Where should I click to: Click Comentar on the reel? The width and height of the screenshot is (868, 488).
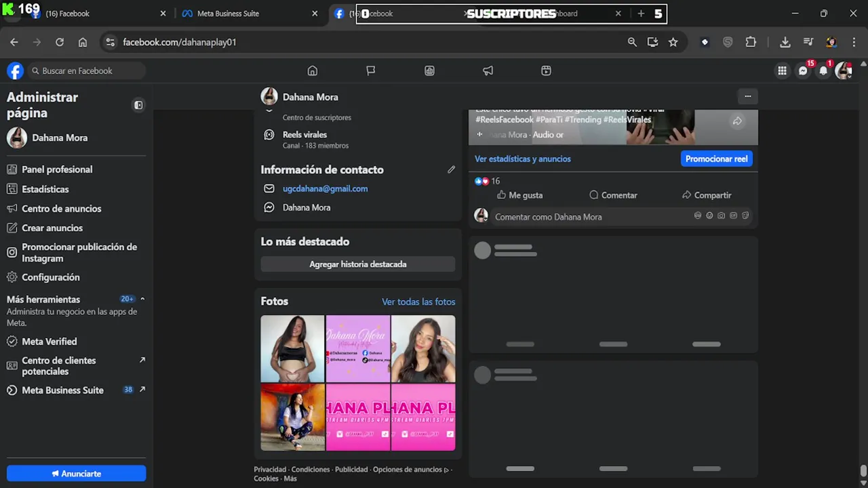613,195
